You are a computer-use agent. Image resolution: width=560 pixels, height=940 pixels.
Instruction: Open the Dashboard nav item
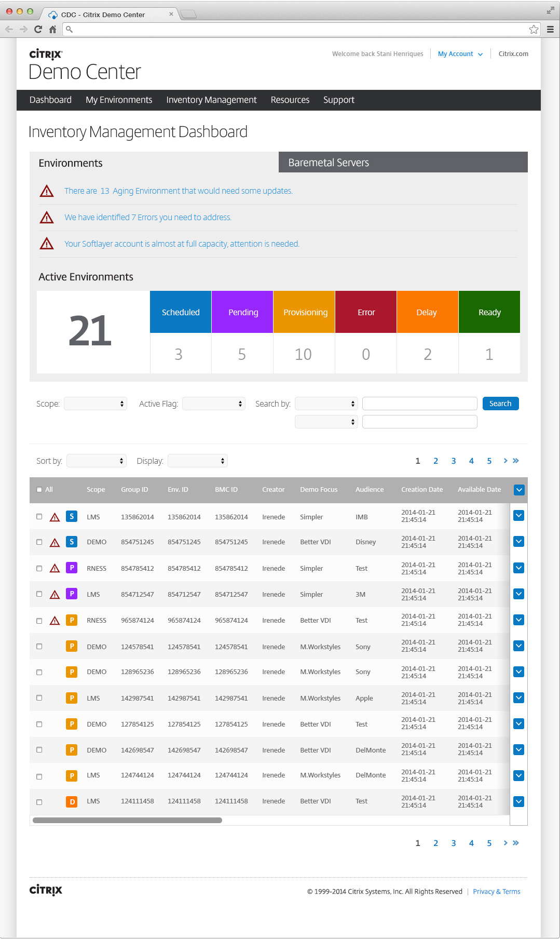pos(50,100)
